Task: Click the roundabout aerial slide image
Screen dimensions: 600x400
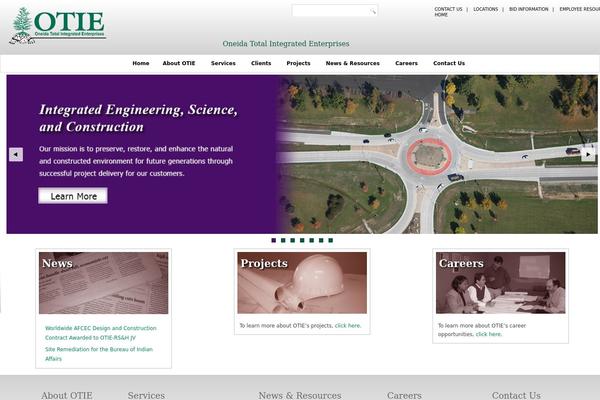Action: click(x=438, y=154)
